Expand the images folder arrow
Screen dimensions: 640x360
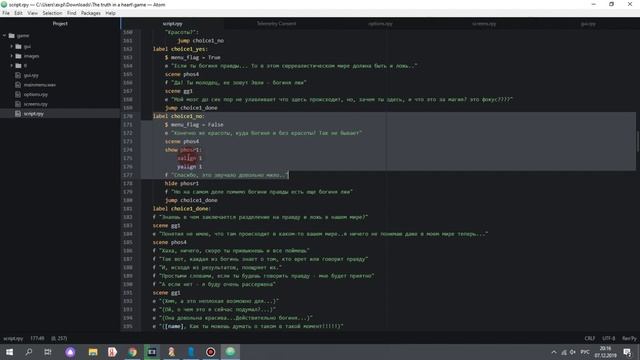click(12, 56)
